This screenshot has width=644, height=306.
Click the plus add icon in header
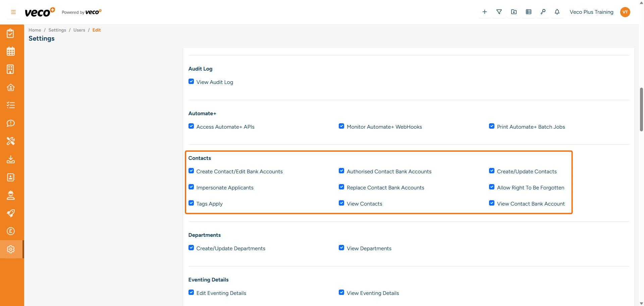(484, 12)
